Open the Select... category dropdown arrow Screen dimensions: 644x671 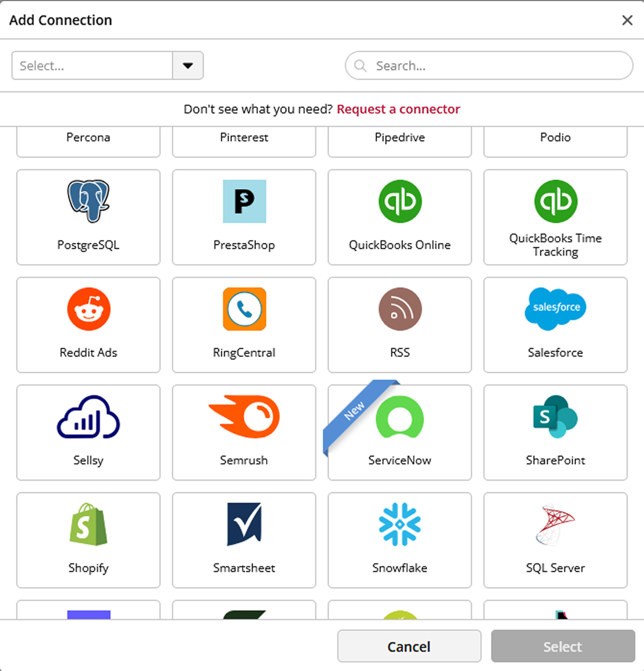tap(188, 65)
